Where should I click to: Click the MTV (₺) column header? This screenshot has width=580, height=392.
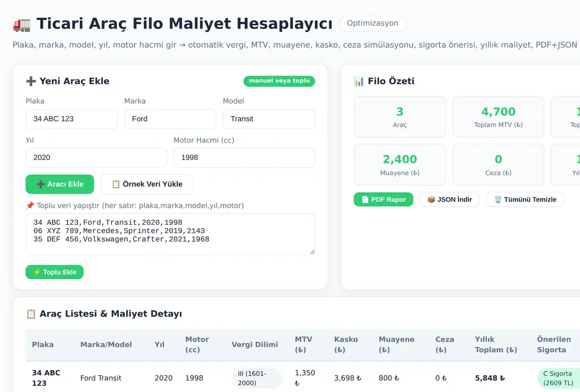pos(304,345)
